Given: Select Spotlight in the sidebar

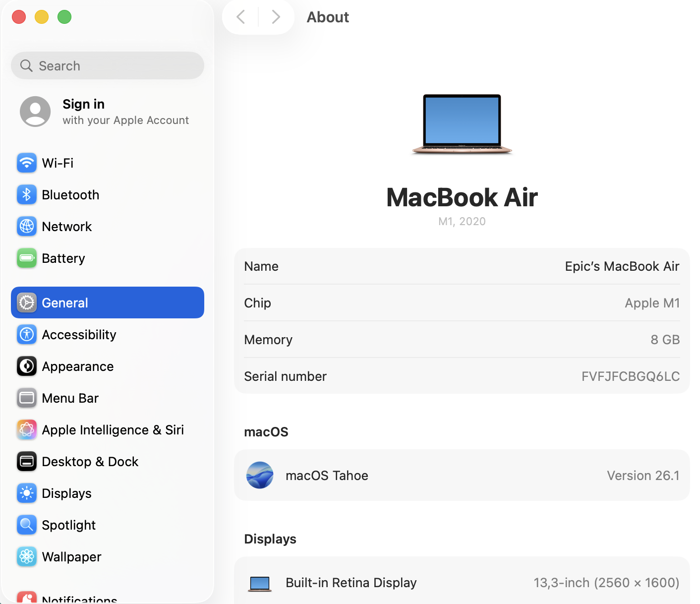Looking at the screenshot, I should [x=108, y=525].
